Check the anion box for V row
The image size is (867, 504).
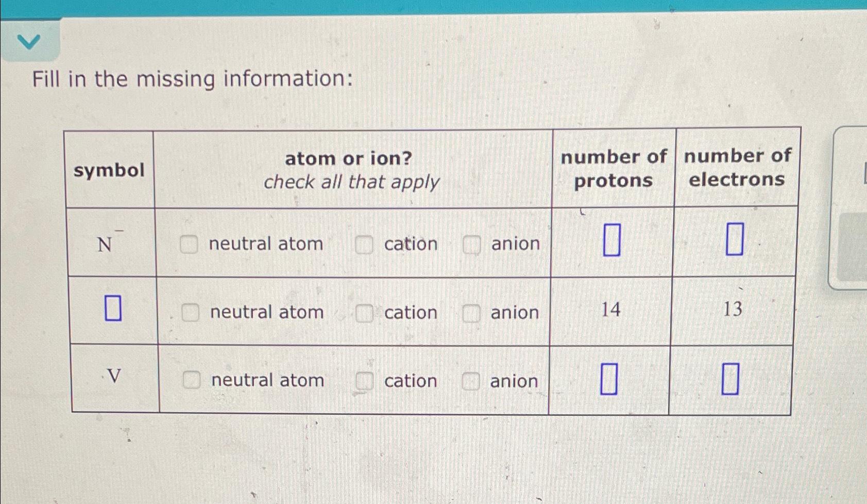point(470,381)
